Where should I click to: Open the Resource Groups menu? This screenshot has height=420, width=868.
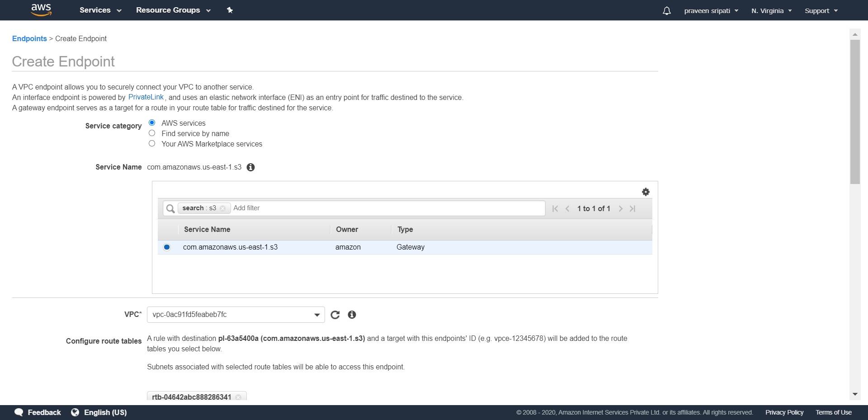(173, 10)
